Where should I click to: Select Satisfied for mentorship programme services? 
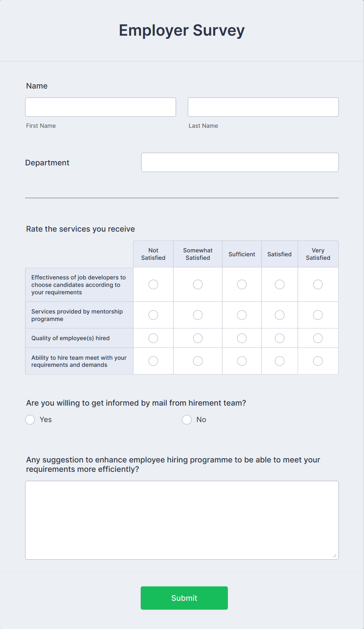tap(279, 315)
